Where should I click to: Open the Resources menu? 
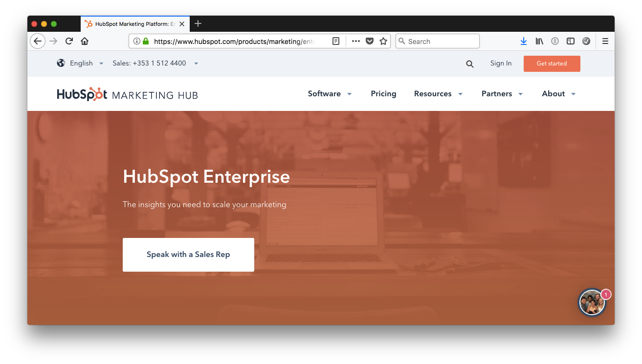(x=438, y=94)
